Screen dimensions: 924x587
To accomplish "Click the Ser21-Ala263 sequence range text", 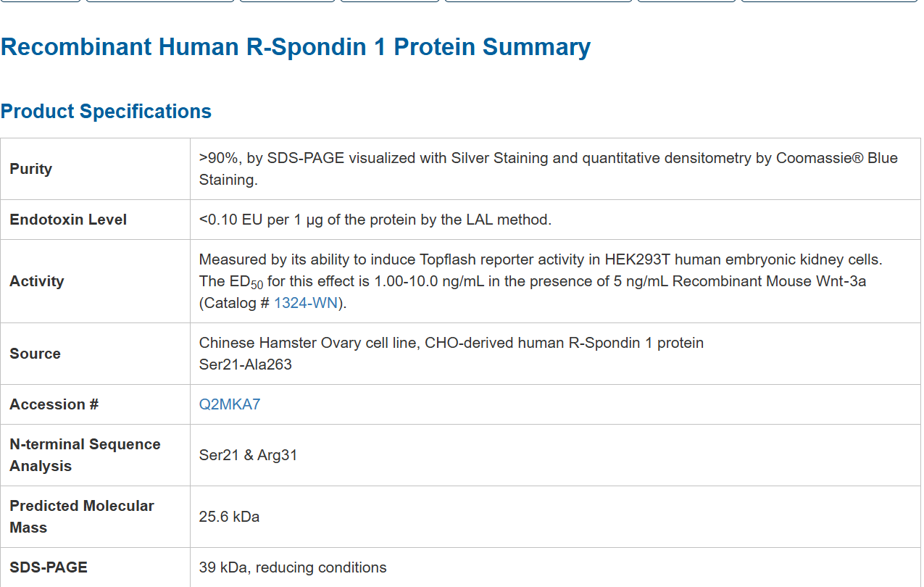I will point(245,365).
